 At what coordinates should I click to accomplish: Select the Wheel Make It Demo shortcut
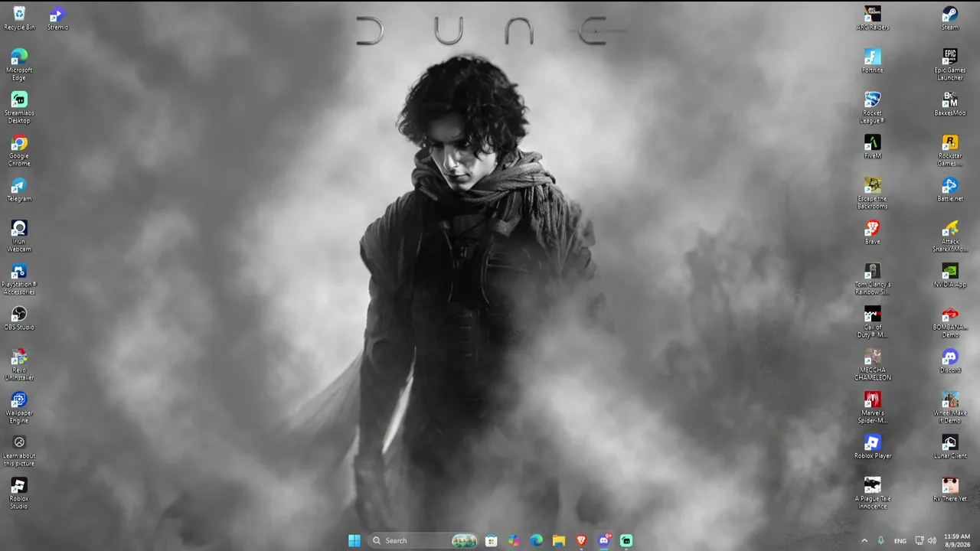[x=950, y=408]
